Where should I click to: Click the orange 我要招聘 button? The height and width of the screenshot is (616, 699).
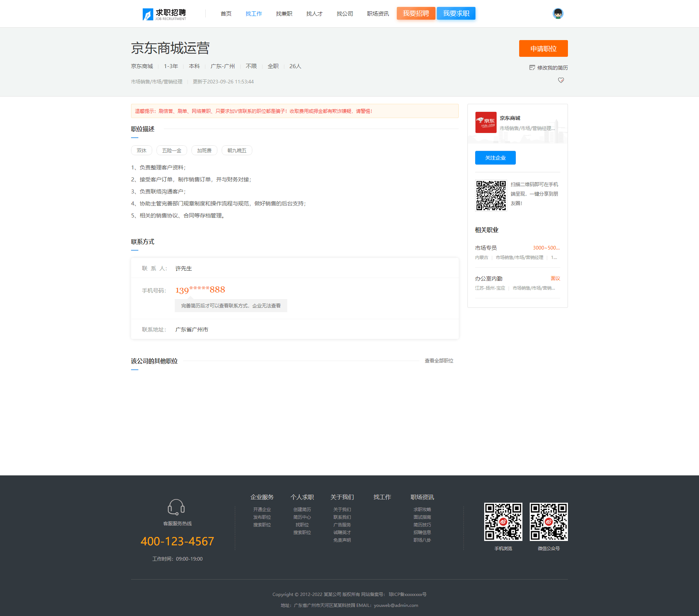pos(416,13)
